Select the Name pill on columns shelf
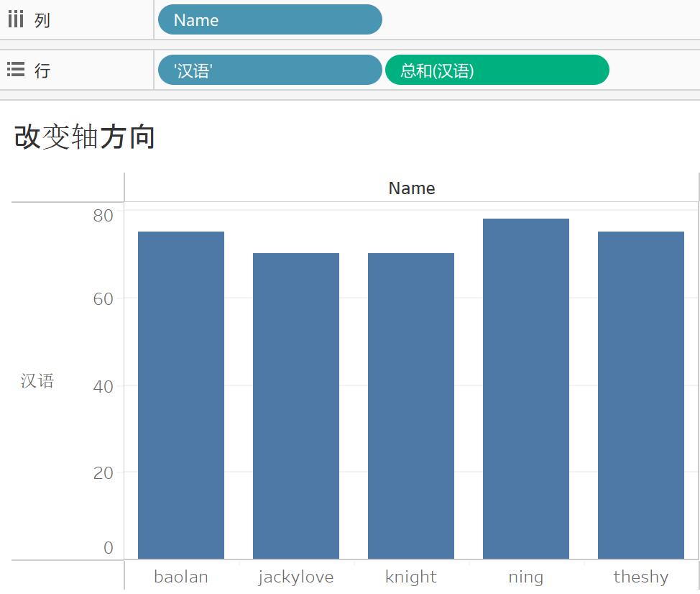 [x=270, y=19]
